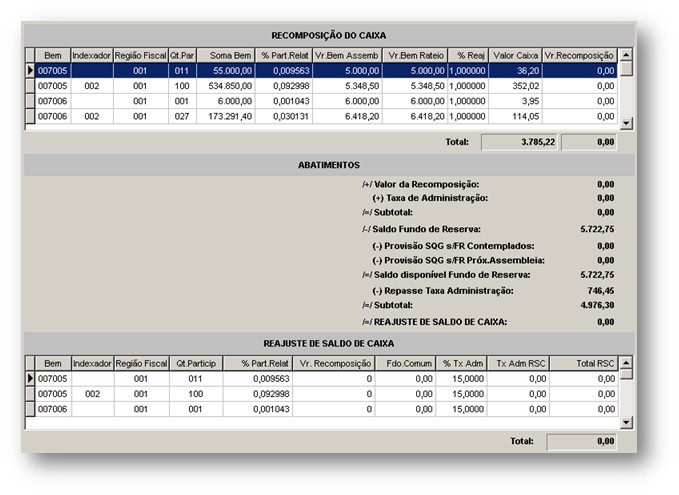Click scroll up arrow in Recomposição do Caixa grid
The height and width of the screenshot is (495, 679).
pyautogui.click(x=626, y=55)
